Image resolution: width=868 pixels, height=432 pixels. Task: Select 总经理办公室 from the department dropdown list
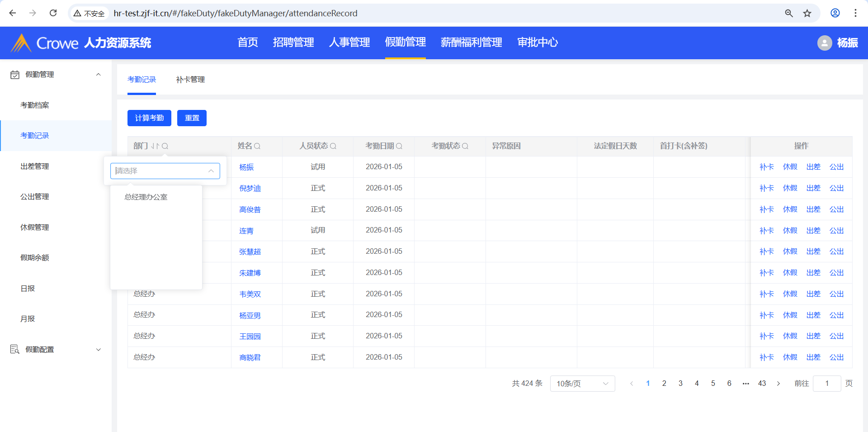(x=146, y=197)
